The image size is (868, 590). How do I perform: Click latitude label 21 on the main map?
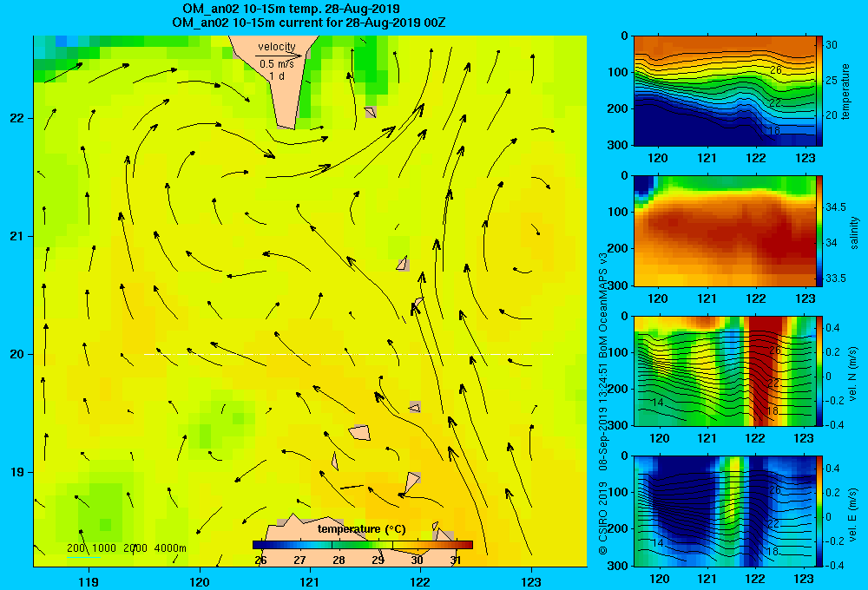point(16,236)
